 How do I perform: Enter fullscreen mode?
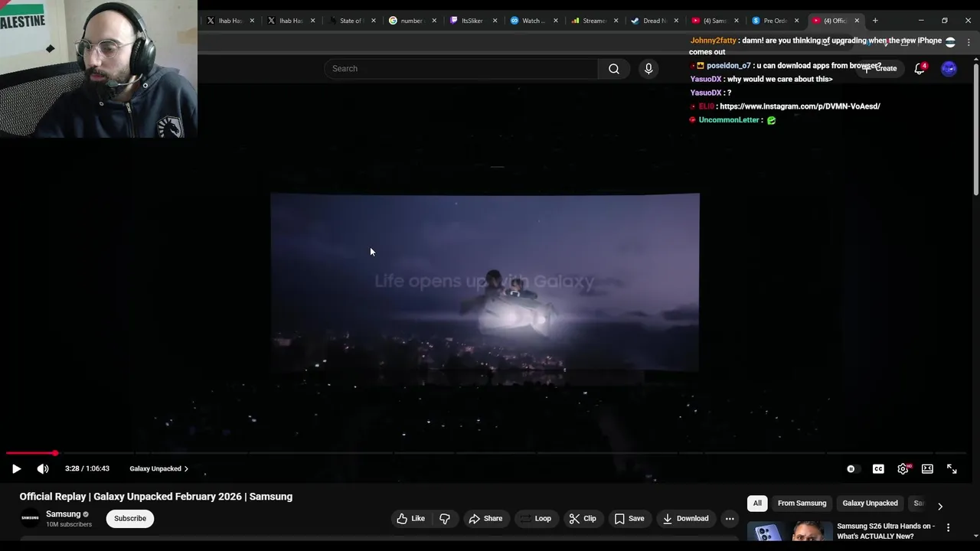pyautogui.click(x=952, y=468)
